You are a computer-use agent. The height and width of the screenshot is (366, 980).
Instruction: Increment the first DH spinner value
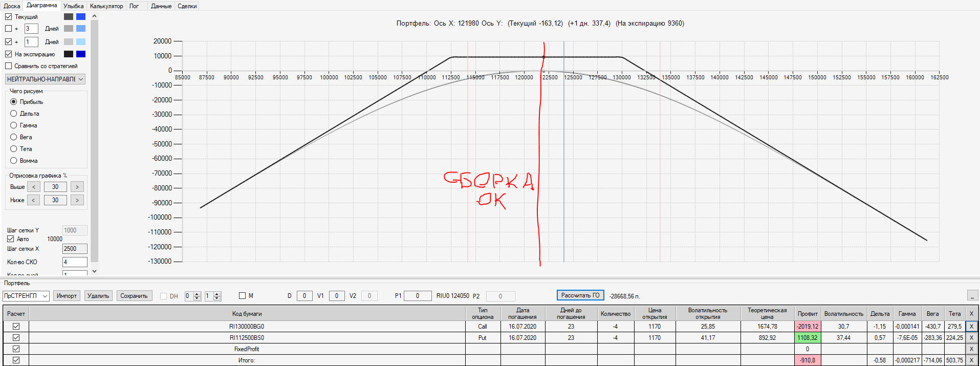pyautogui.click(x=197, y=294)
